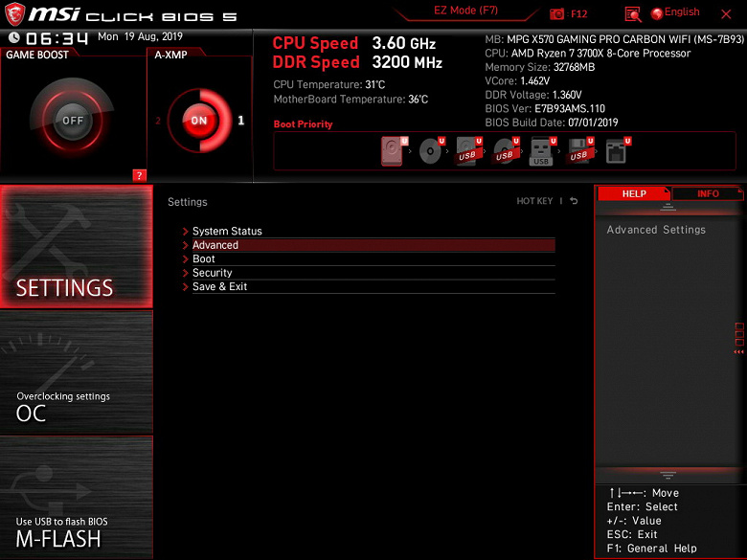Select the CD/DVD drive boot priority icon

point(431,151)
